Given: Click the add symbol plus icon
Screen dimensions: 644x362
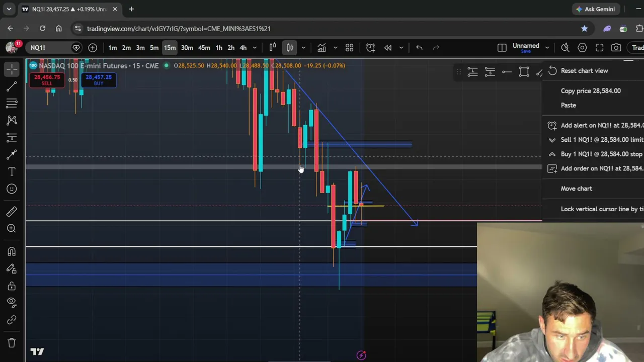Looking at the screenshot, I should pos(93,48).
